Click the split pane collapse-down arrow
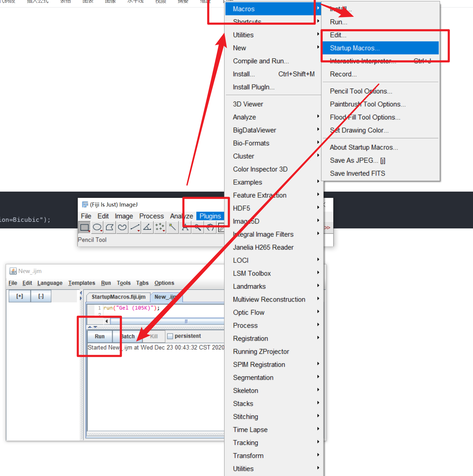473x476 pixels. (x=95, y=327)
